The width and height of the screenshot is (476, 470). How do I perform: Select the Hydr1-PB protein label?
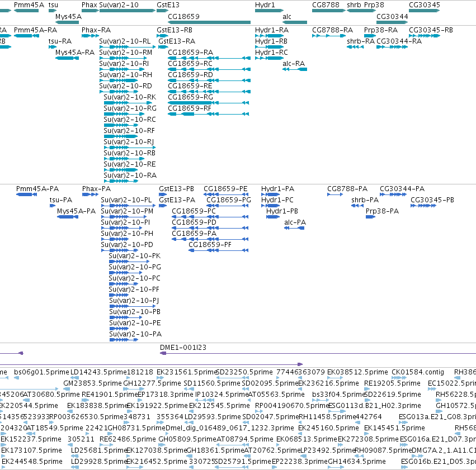[282, 211]
